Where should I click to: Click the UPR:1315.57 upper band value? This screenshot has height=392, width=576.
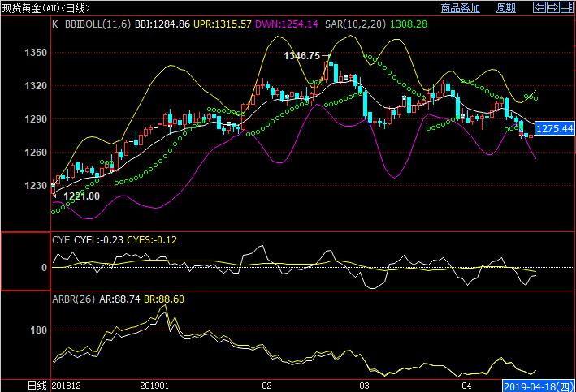(223, 24)
